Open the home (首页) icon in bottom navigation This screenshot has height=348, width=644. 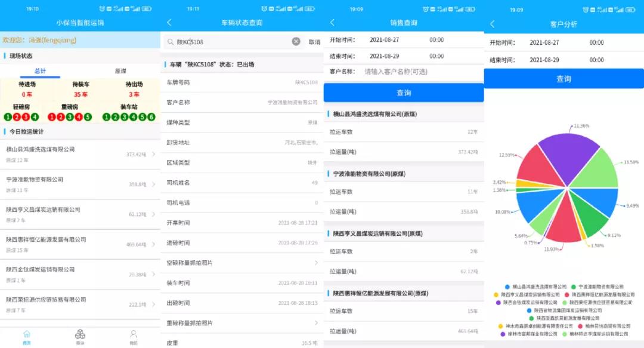click(x=26, y=336)
